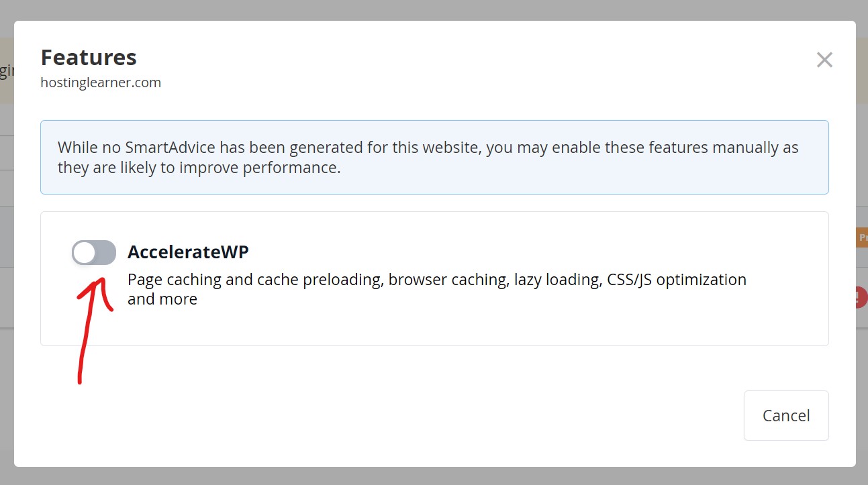Click the beige notification banner at right edge
The image size is (868, 485).
(862, 70)
